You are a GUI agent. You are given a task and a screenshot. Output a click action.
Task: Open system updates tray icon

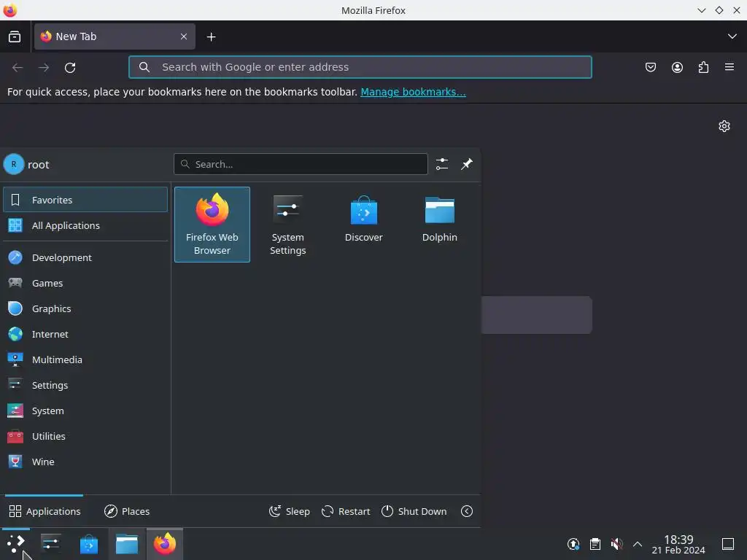click(573, 543)
